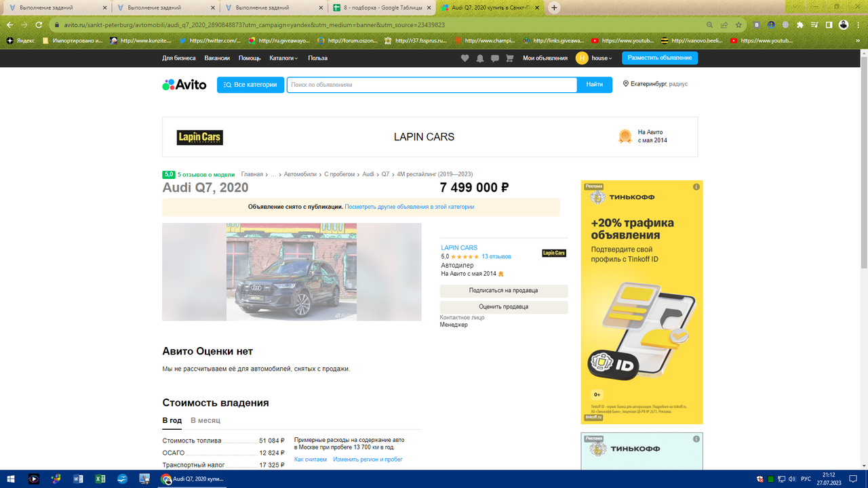868x488 pixels.
Task: Open Excel from the taskbar
Action: click(99, 479)
